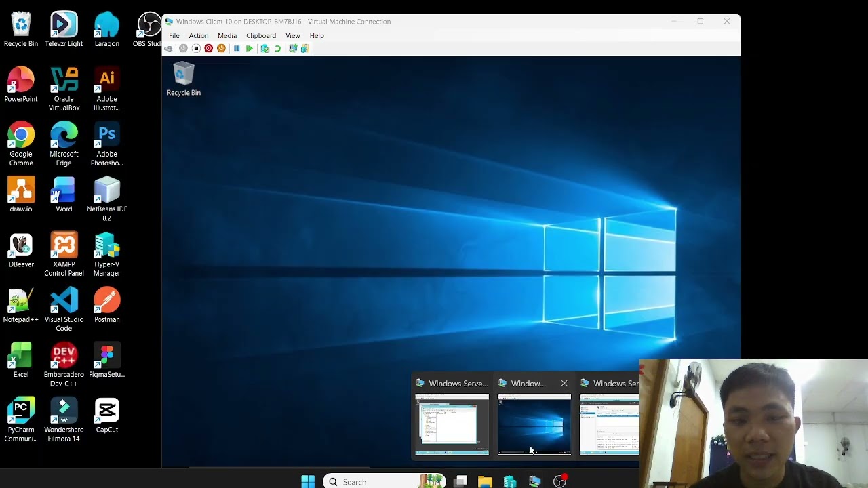The image size is (868, 488).
Task: Pause the virtual machine
Action: (237, 49)
